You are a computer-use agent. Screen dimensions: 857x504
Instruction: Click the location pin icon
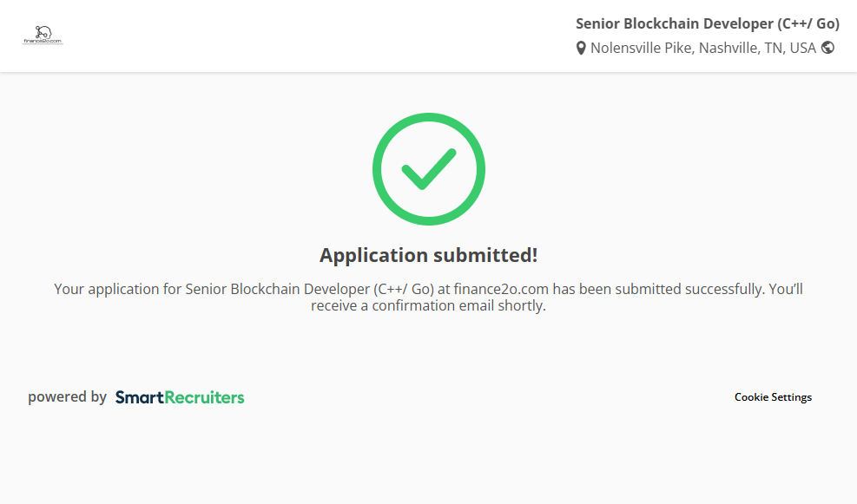(581, 49)
